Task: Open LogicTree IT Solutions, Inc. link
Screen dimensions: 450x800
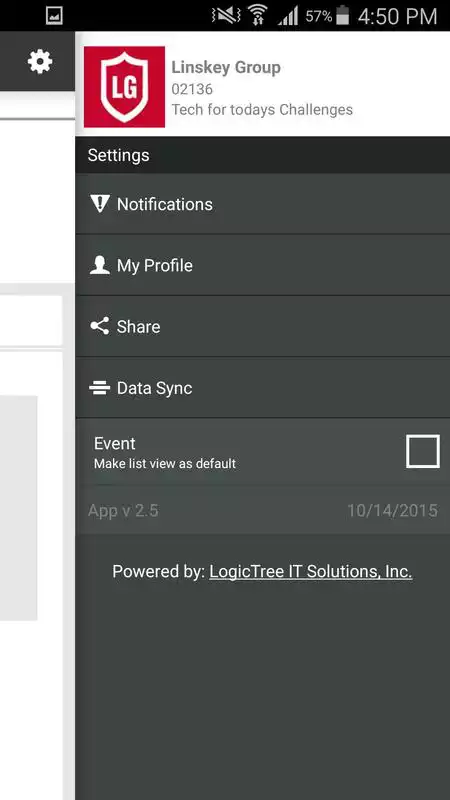Action: click(x=311, y=571)
